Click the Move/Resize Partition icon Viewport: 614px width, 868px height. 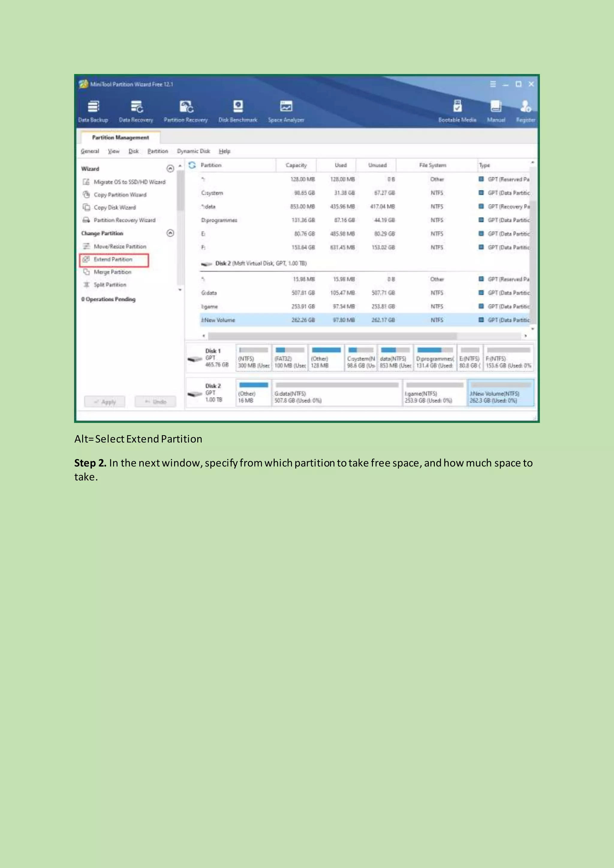[86, 246]
